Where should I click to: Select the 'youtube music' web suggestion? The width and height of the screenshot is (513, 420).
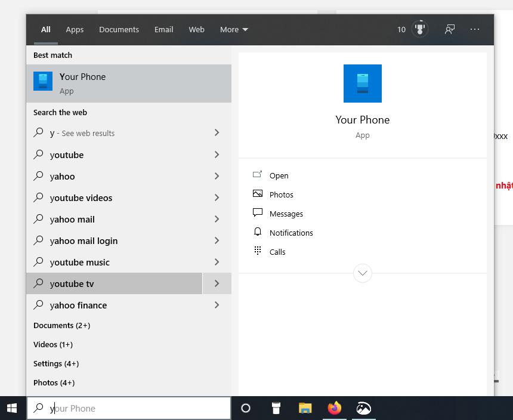(x=114, y=262)
